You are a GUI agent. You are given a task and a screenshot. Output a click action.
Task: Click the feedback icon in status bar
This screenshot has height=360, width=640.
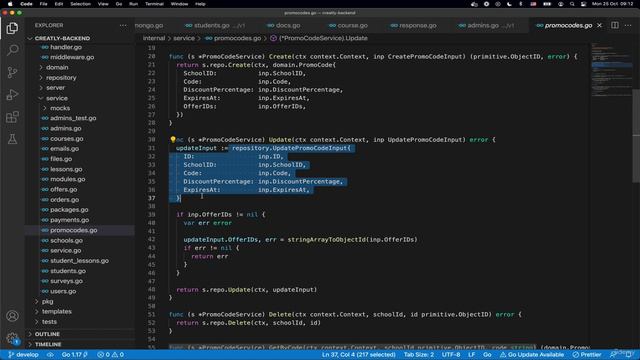click(x=613, y=355)
